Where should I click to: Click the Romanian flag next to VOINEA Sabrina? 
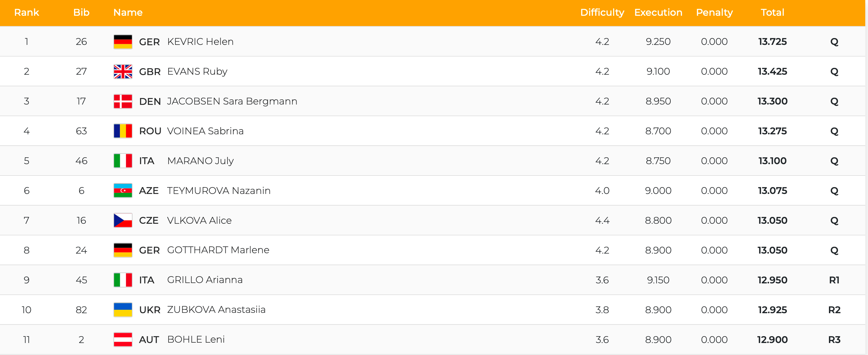point(123,131)
